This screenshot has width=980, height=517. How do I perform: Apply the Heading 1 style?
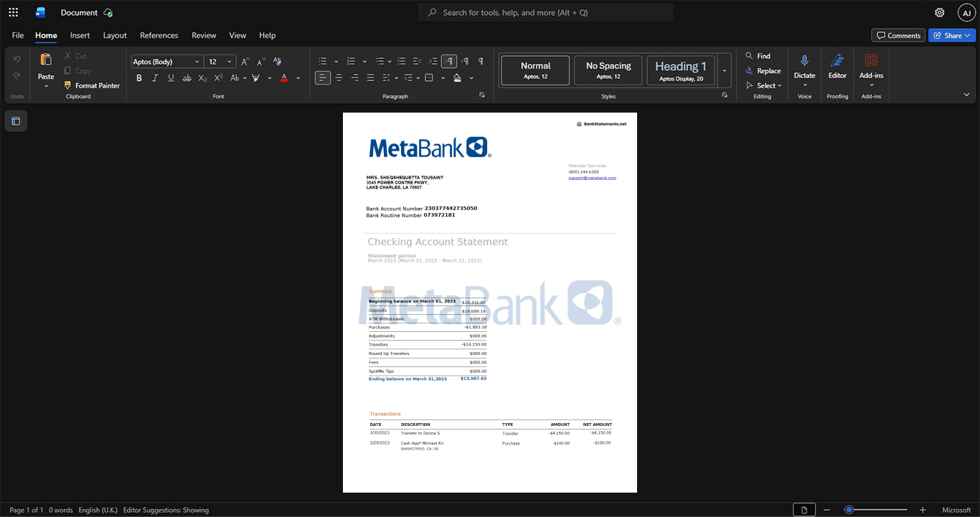681,71
